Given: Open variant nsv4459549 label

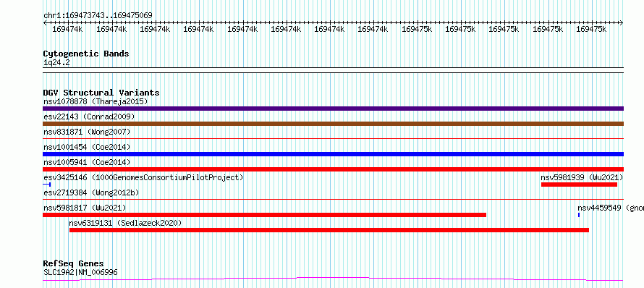Looking at the screenshot, I should click(611, 208).
